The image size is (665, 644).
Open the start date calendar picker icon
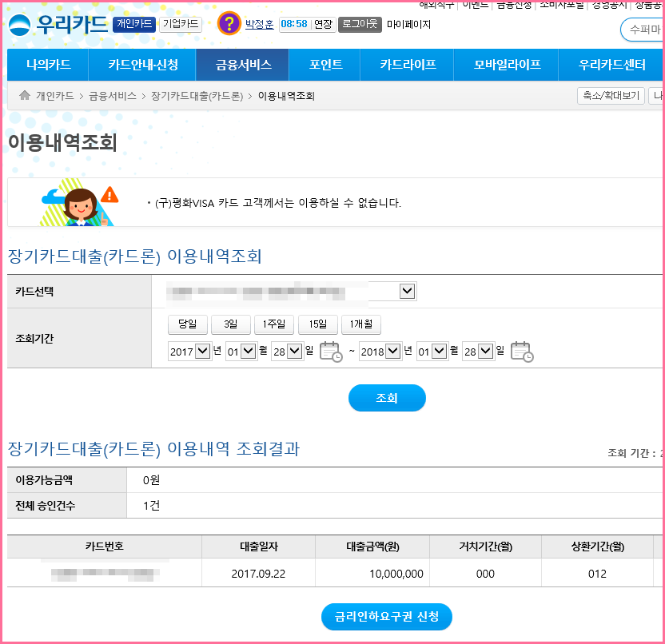click(330, 351)
